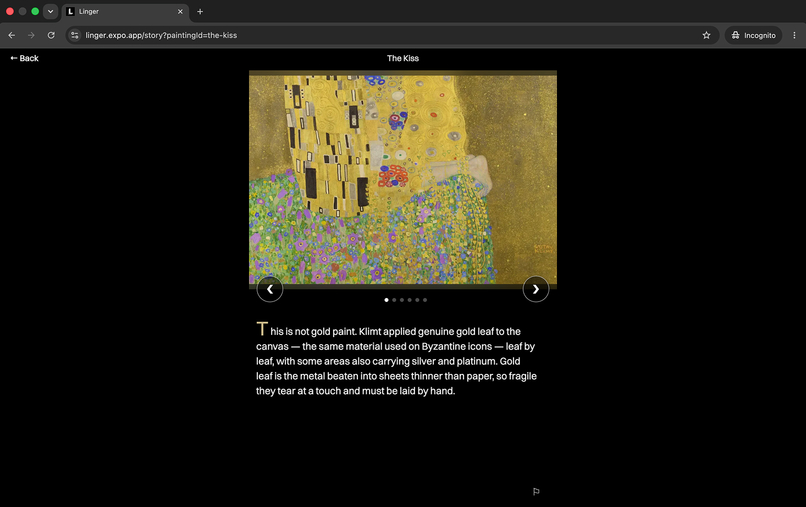Click 'The Kiss' page title
The image size is (806, 507).
pyautogui.click(x=403, y=58)
